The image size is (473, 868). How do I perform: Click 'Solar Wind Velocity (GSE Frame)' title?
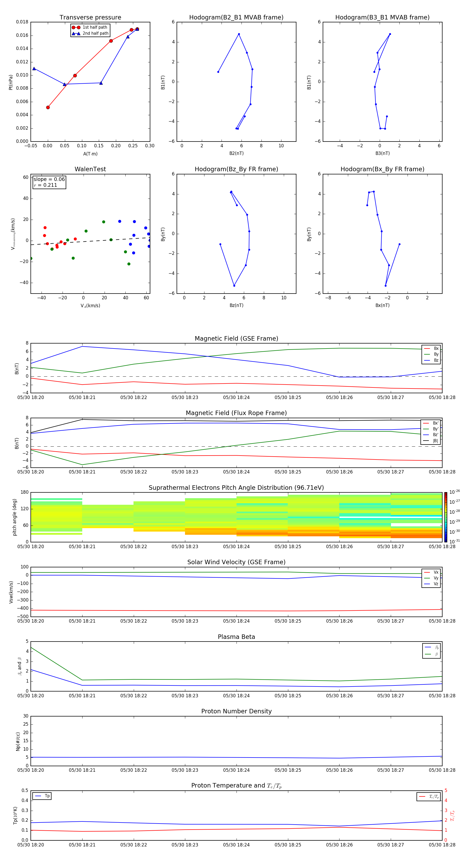tap(236, 562)
